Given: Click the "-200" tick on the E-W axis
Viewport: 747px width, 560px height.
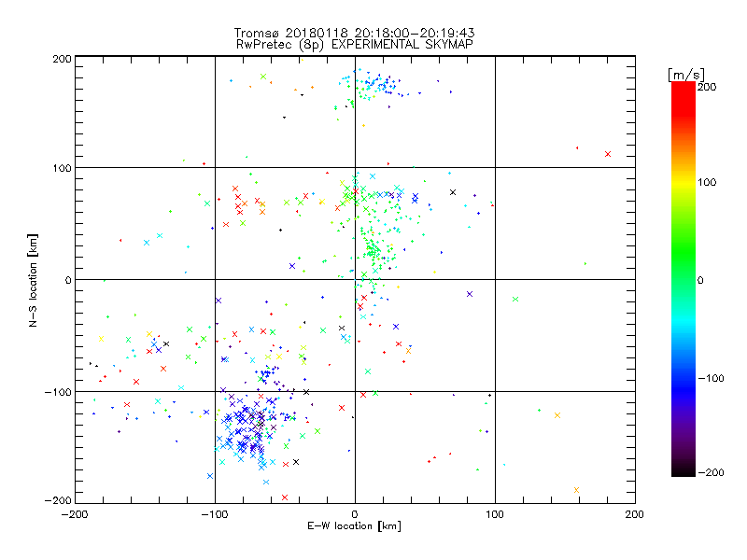Looking at the screenshot, I should (75, 514).
